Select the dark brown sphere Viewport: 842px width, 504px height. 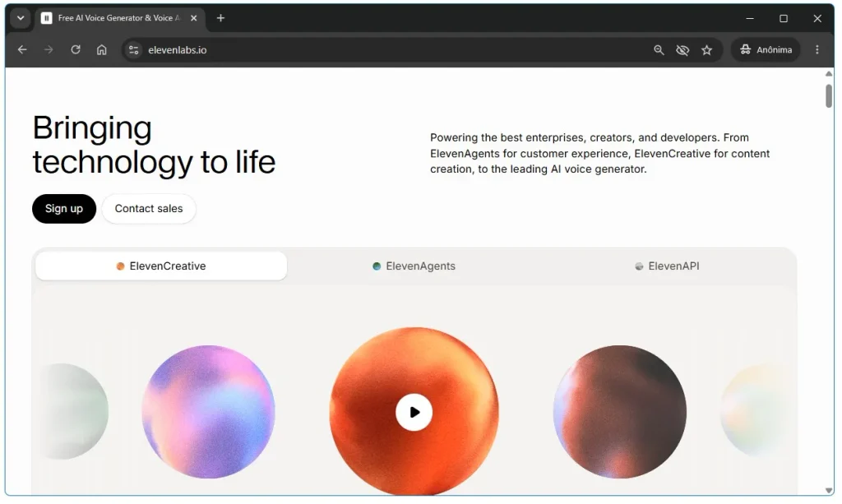click(620, 412)
